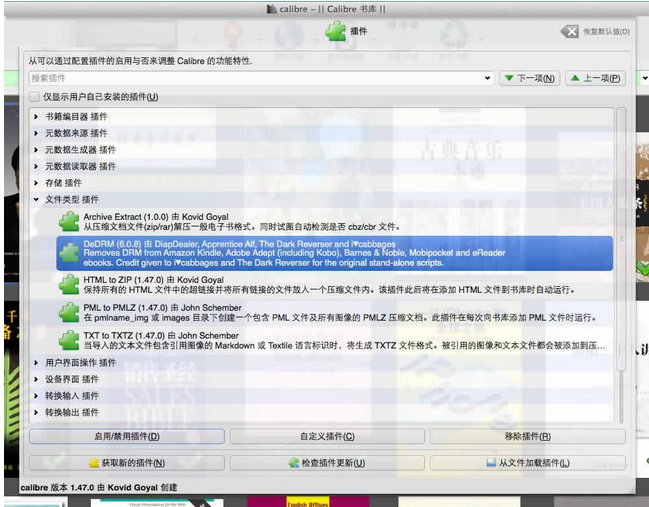Click the 文件类型 插件 tree label
The image size is (649, 507).
pos(72,199)
